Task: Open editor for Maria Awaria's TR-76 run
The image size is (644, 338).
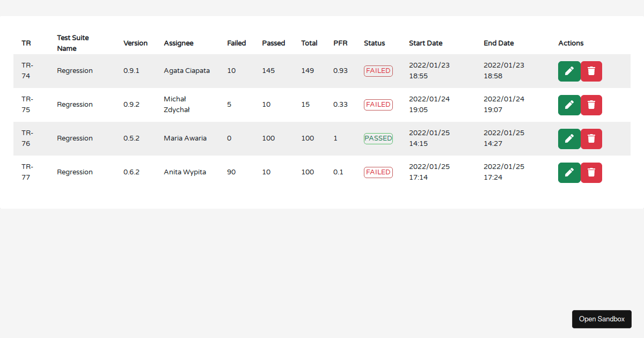Action: tap(569, 139)
